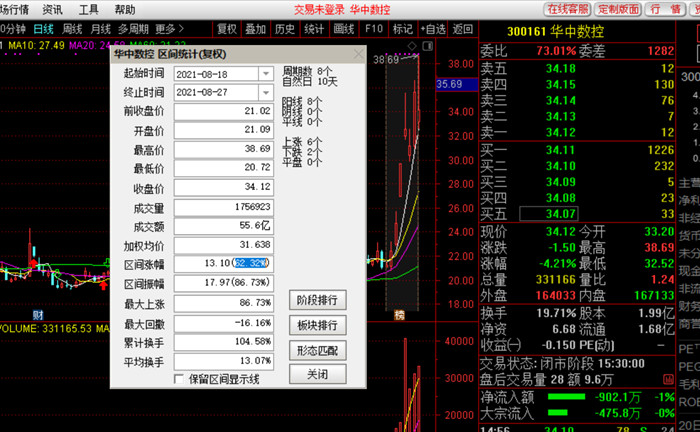700x432 pixels.
Task: Close the 区间统计 dialog with its X
Action: coord(358,54)
